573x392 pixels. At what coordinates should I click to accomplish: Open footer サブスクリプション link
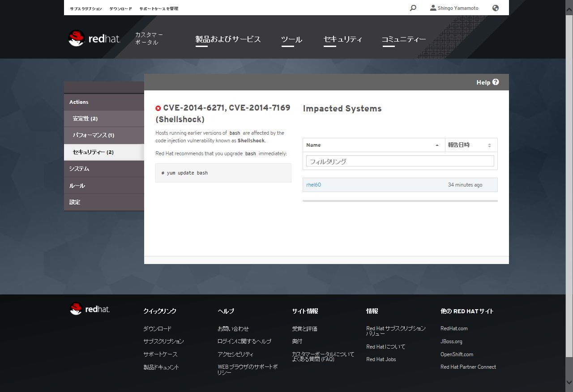click(x=163, y=341)
